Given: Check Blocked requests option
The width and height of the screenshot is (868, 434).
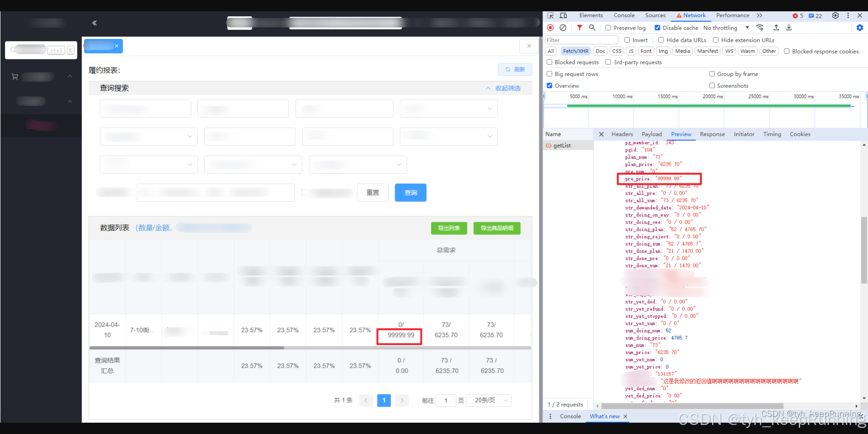Looking at the screenshot, I should click(x=549, y=62).
